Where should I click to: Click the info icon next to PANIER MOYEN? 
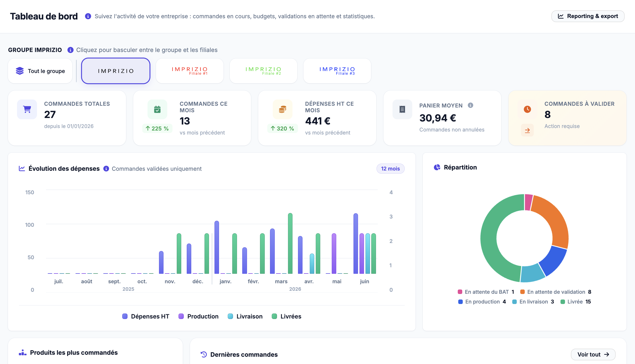[470, 105]
